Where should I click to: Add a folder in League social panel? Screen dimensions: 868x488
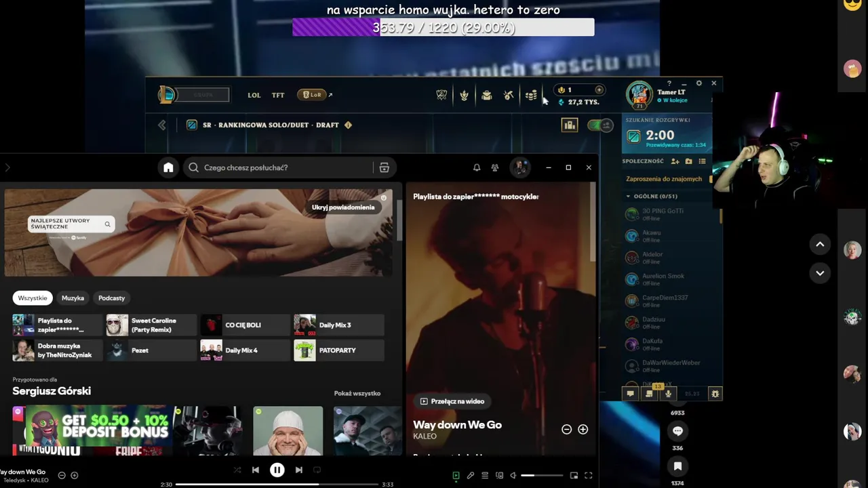688,161
